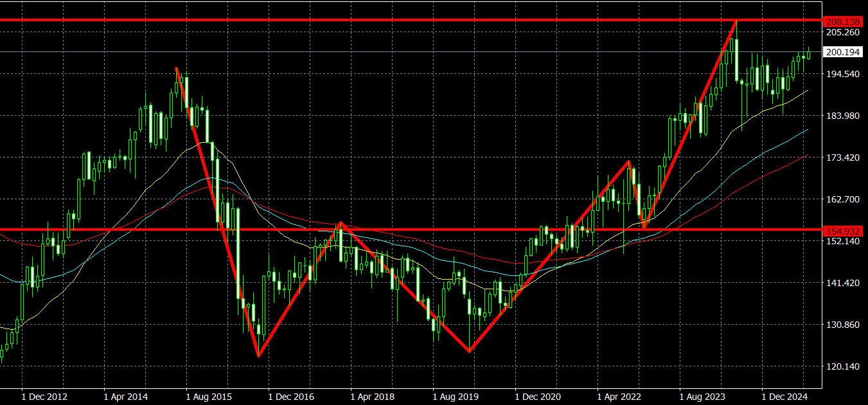This screenshot has width=868, height=405.
Task: Select the 1 Dec 2024 date label
Action: pos(784,397)
